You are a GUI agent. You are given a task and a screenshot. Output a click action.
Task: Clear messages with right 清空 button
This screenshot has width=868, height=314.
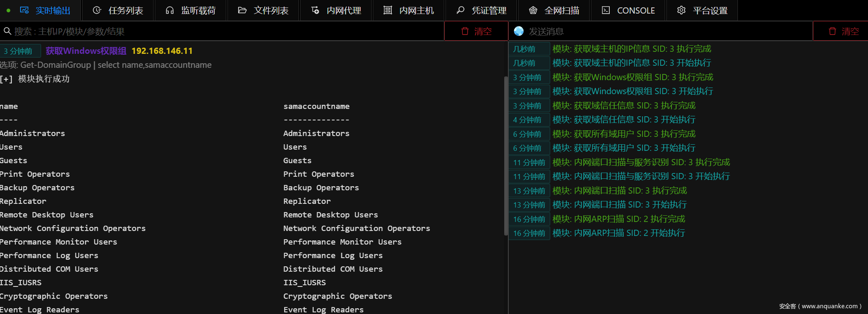pos(843,31)
